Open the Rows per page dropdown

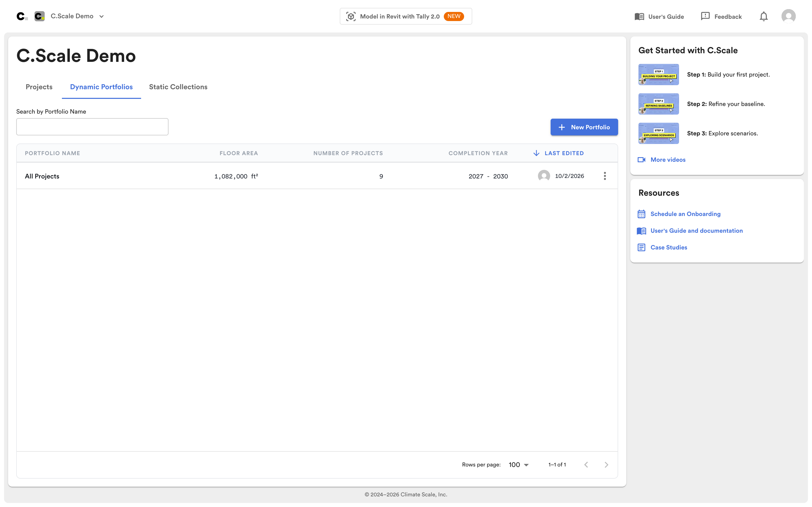[519, 465]
